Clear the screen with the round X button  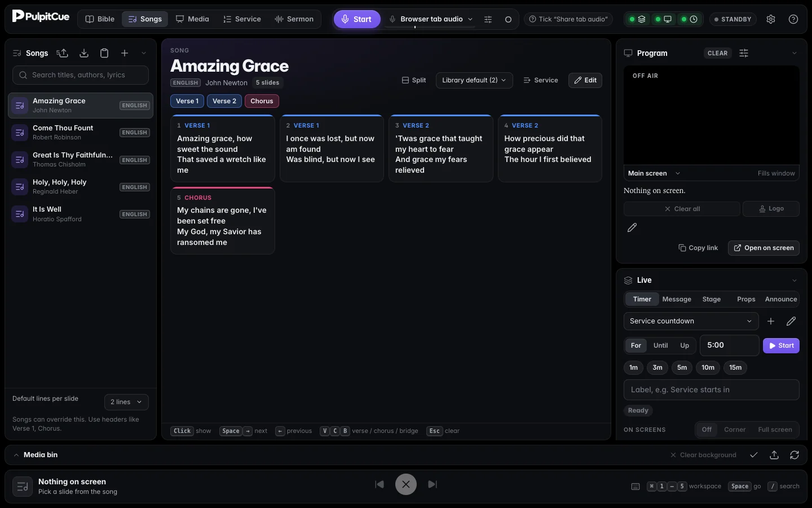(406, 484)
